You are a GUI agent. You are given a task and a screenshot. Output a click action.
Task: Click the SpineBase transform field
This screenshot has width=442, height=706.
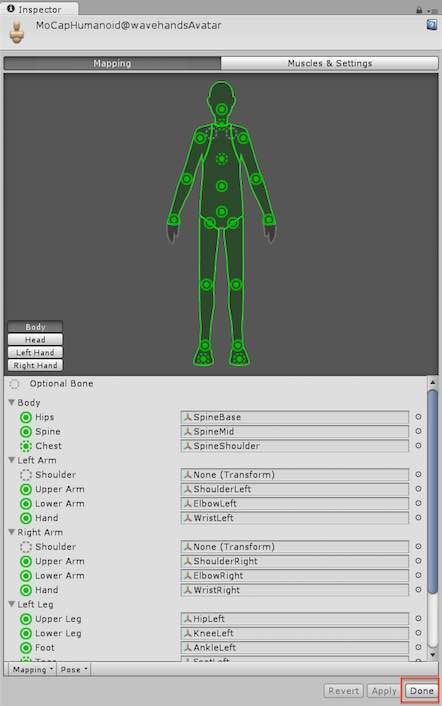click(295, 417)
